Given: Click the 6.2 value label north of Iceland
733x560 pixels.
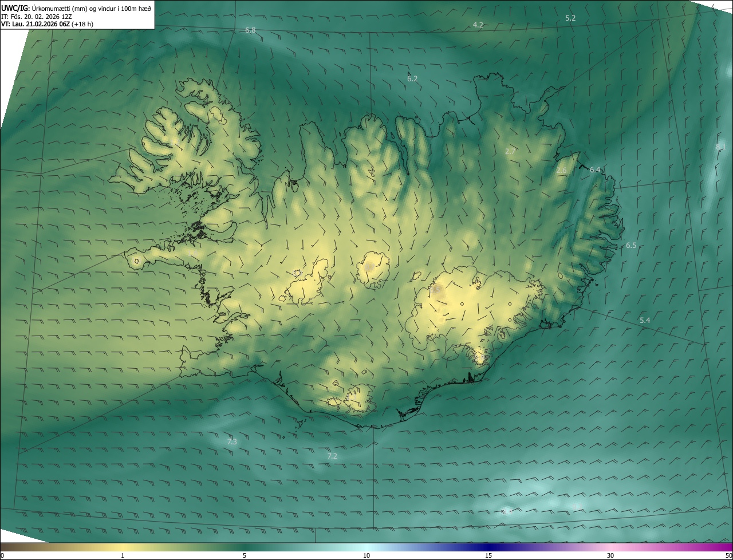Looking at the screenshot, I should [x=412, y=79].
